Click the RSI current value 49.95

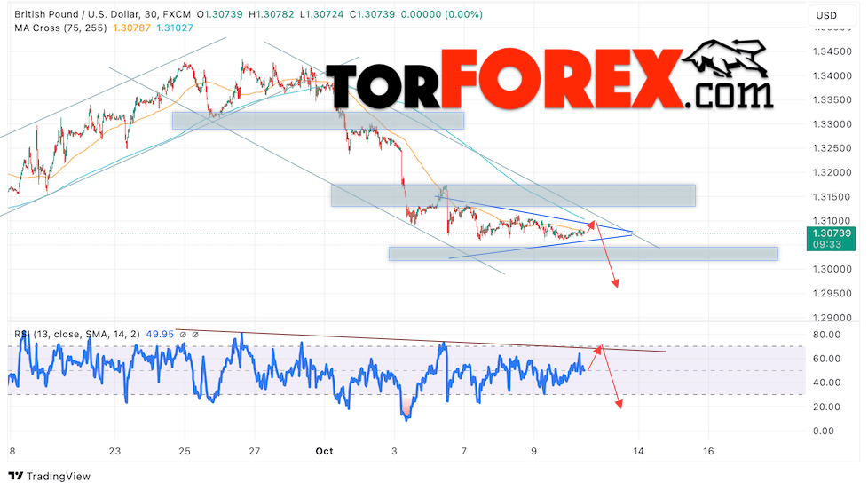click(x=160, y=335)
